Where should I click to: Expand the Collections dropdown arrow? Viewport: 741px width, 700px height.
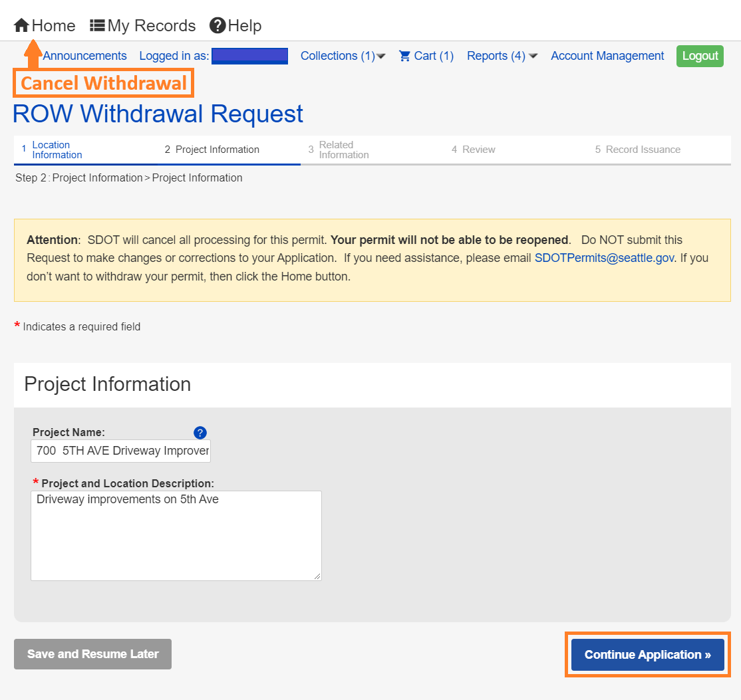point(381,57)
